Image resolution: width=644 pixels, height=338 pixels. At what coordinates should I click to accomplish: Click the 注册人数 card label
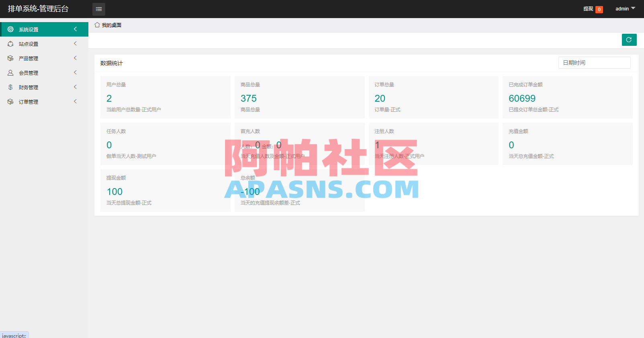click(384, 131)
